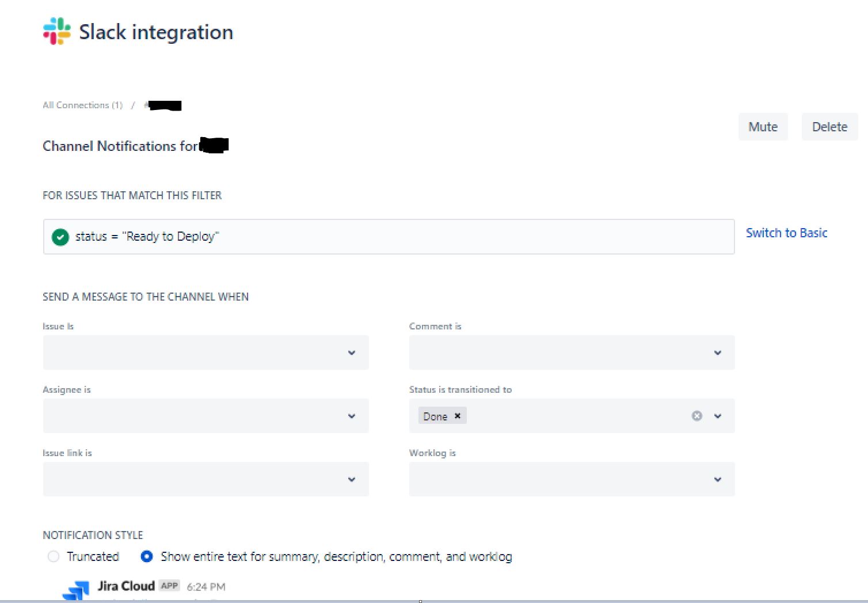The height and width of the screenshot is (603, 868).
Task: Click the green filter valid checkmark icon
Action: tap(60, 237)
